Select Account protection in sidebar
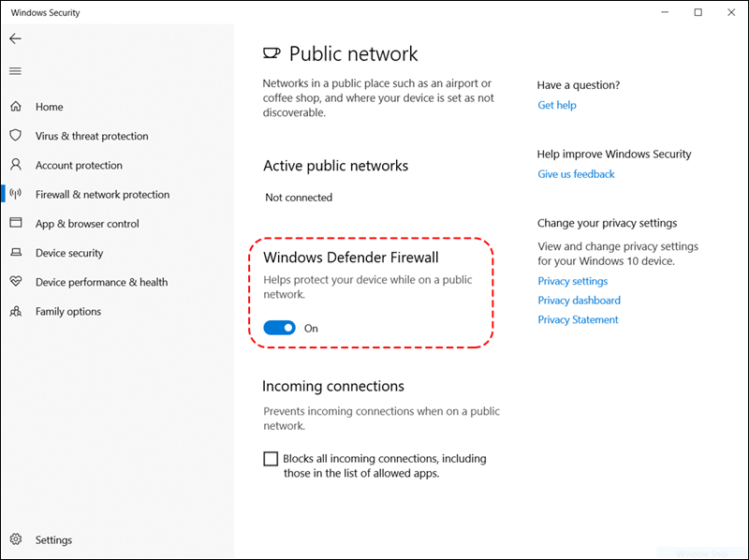Image resolution: width=749 pixels, height=560 pixels. (x=79, y=166)
